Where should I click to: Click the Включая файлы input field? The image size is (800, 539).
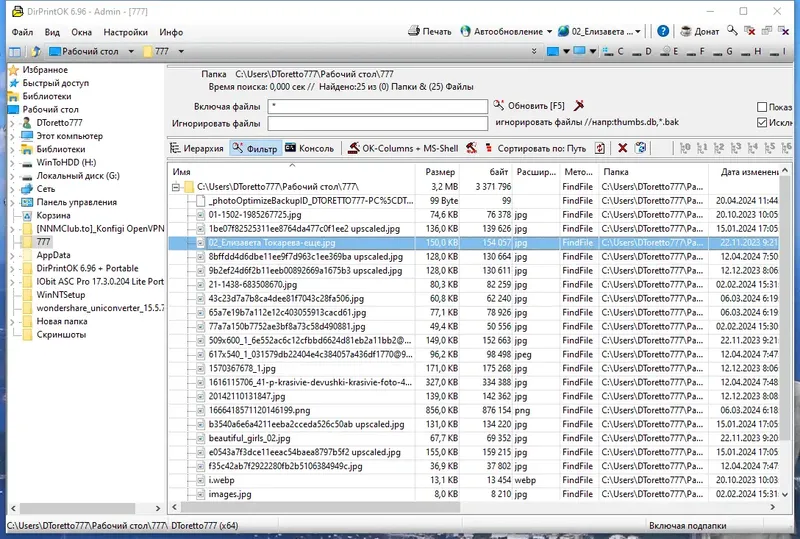(378, 106)
